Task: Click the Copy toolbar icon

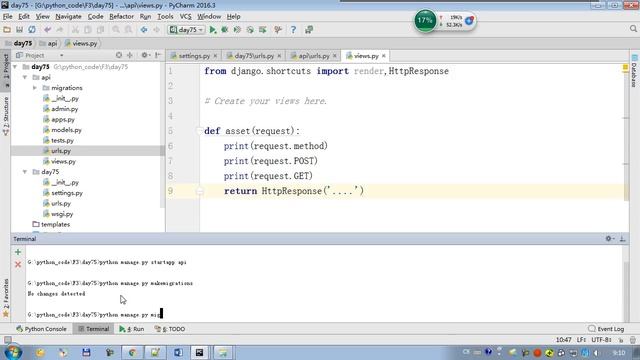Action: pos(88,30)
